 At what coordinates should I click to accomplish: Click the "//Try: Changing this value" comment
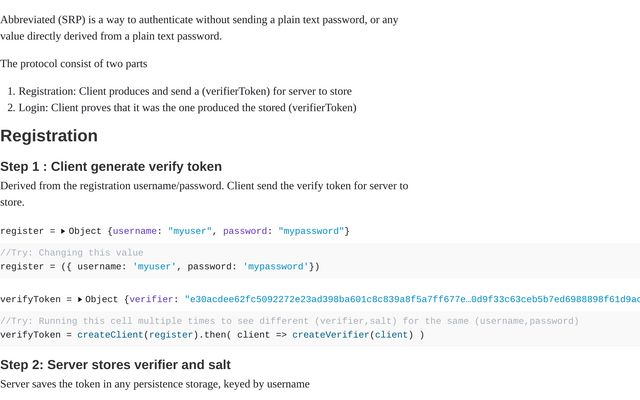click(x=72, y=253)
